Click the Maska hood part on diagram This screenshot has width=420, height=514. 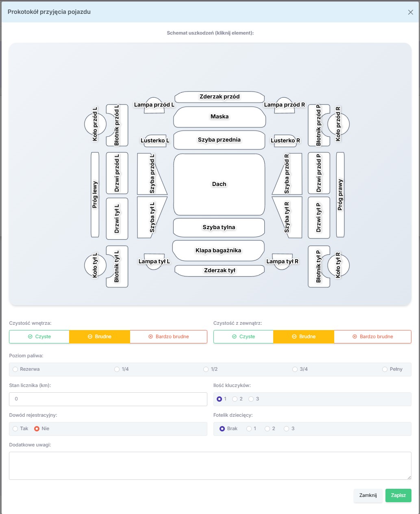click(x=220, y=117)
